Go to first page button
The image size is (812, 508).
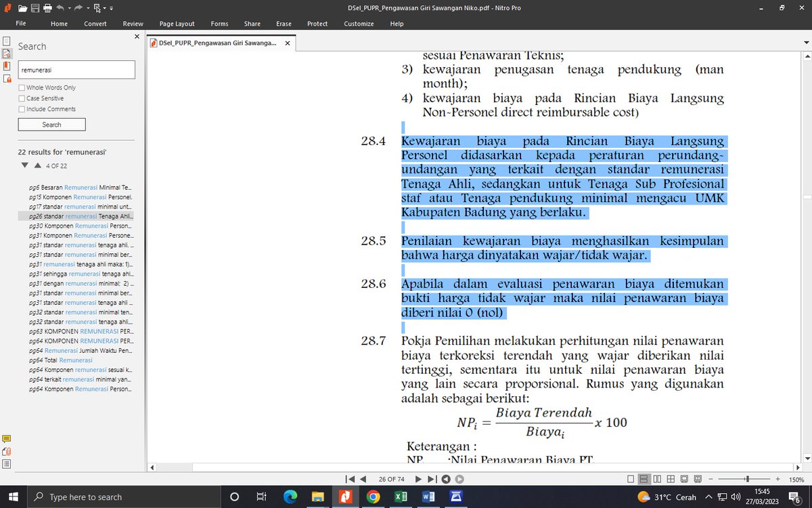351,479
